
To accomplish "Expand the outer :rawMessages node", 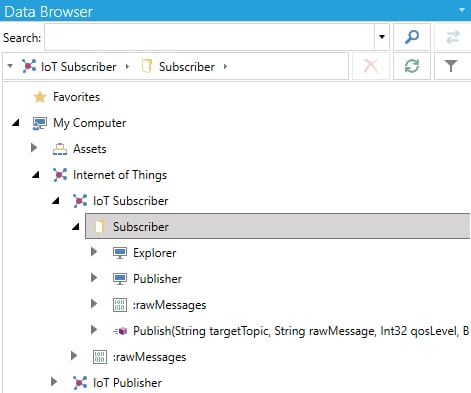I will [74, 356].
